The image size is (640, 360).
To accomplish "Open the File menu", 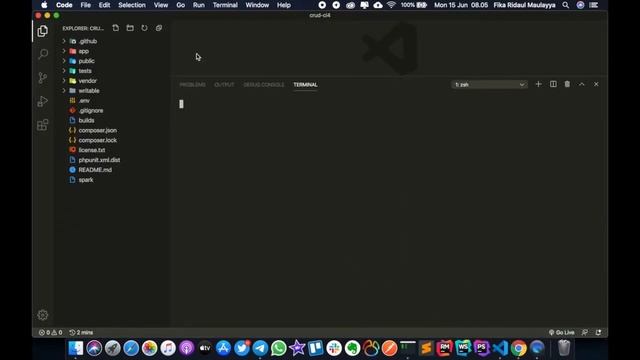I will point(86,5).
